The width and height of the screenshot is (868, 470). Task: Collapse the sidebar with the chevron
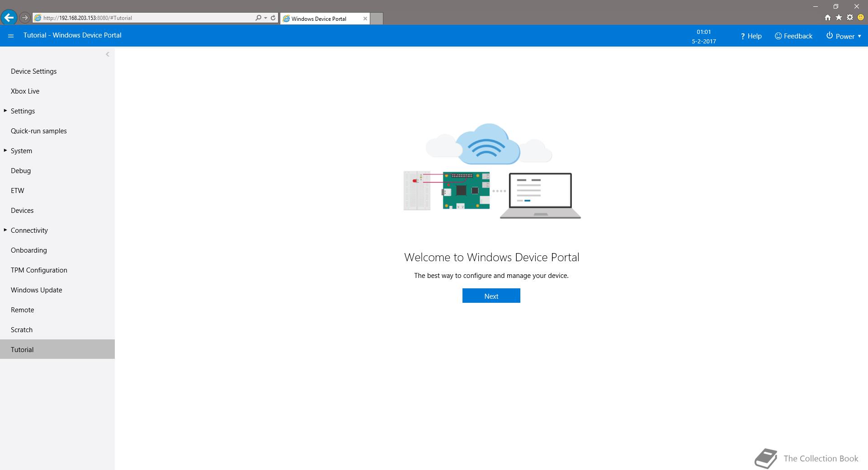(107, 54)
